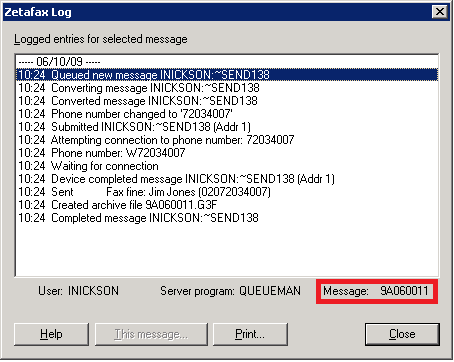
Task: Click the Help button
Action: click(51, 334)
